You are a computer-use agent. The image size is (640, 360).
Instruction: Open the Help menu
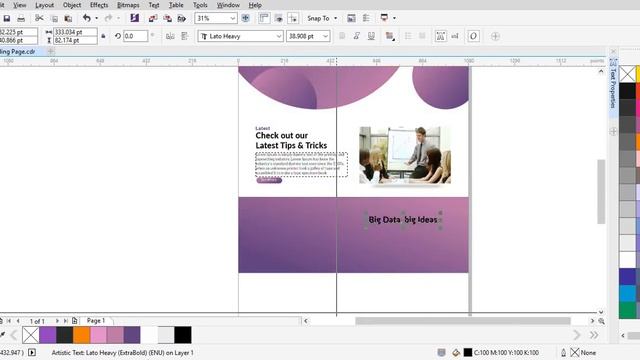click(x=255, y=5)
